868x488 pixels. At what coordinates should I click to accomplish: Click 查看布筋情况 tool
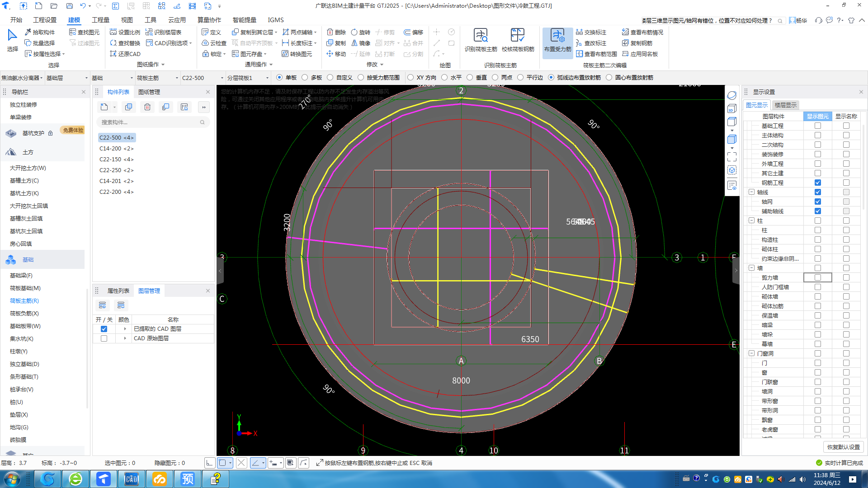click(x=642, y=32)
